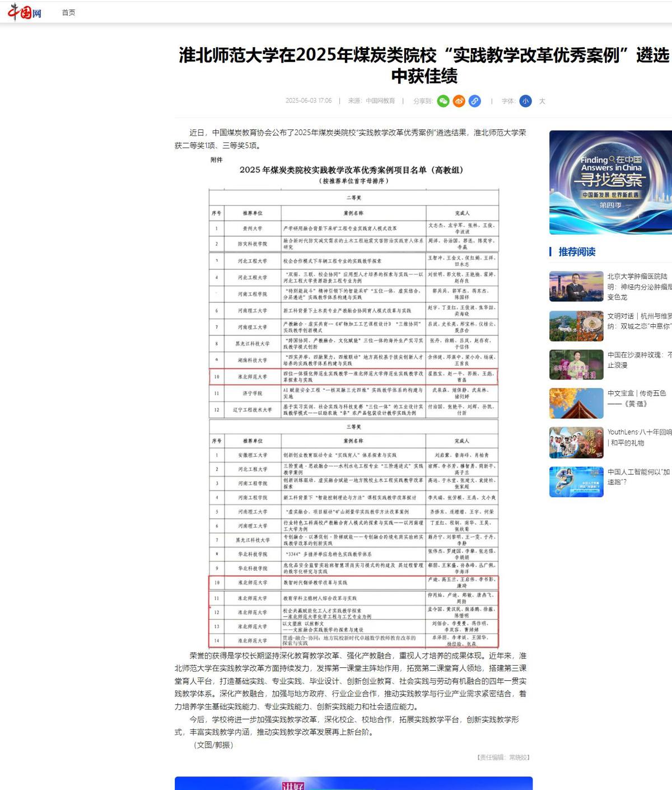
Task: Open the 中国网教育 source link
Action: point(380,101)
